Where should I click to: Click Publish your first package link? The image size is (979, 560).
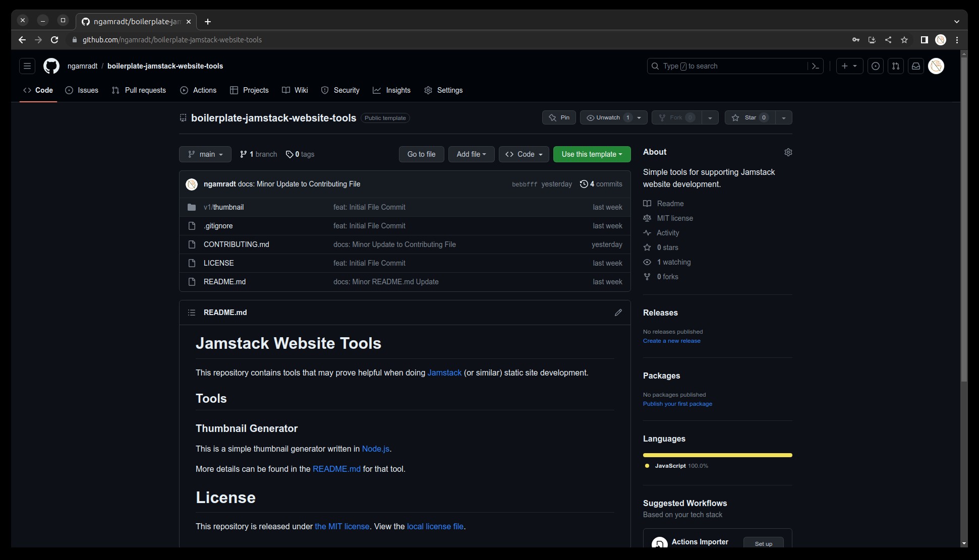(x=677, y=404)
